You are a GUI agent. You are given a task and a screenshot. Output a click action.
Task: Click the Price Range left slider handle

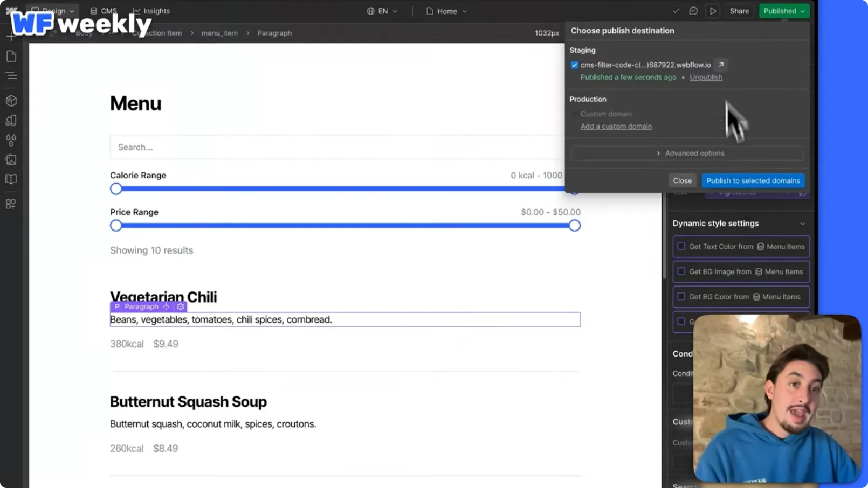(x=116, y=226)
